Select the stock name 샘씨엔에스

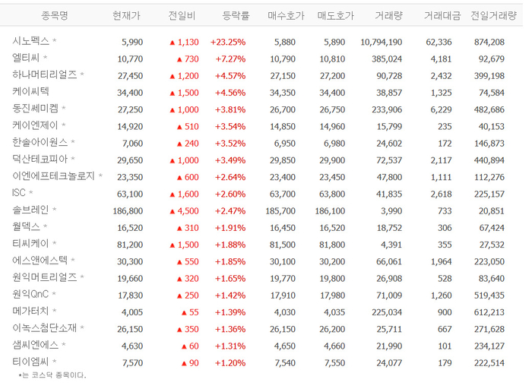(x=36, y=345)
